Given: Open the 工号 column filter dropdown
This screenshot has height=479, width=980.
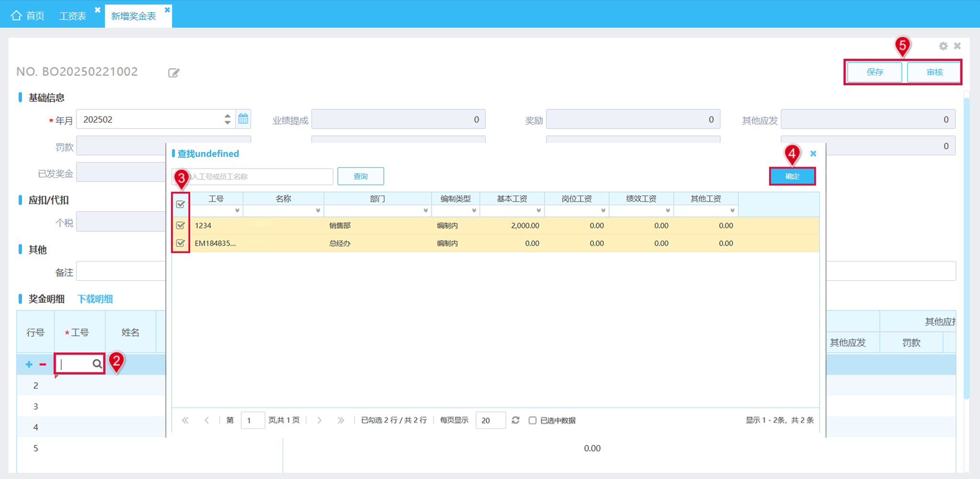Looking at the screenshot, I should coord(237,210).
